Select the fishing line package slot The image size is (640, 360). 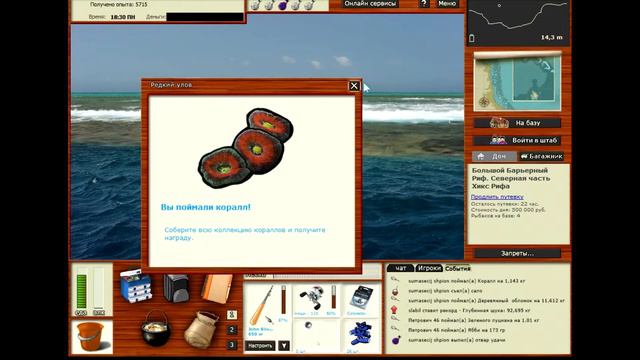click(x=361, y=300)
